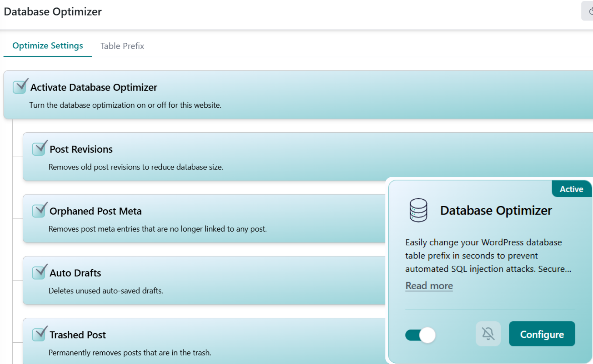Click the Configure button
593x364 pixels.
[x=542, y=334]
